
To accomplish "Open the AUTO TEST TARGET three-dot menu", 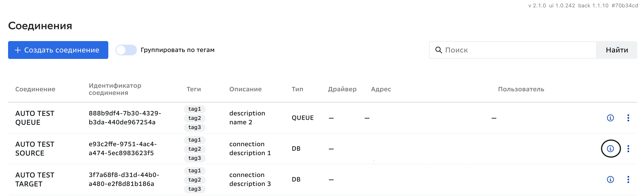I will pyautogui.click(x=628, y=179).
